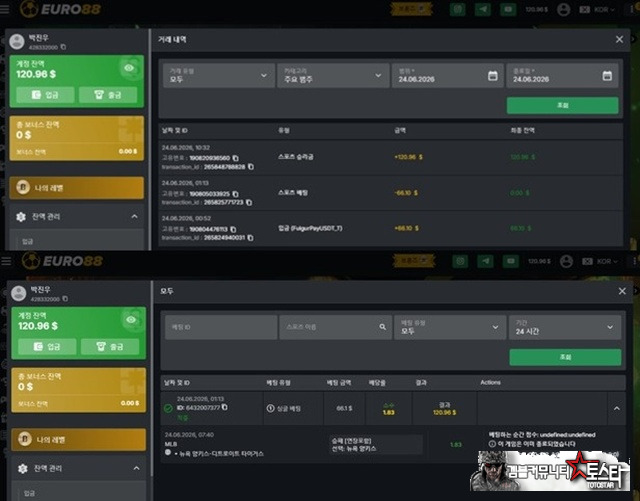Collapse 잔액 관리 section beside 모두 panel

pyautogui.click(x=136, y=468)
